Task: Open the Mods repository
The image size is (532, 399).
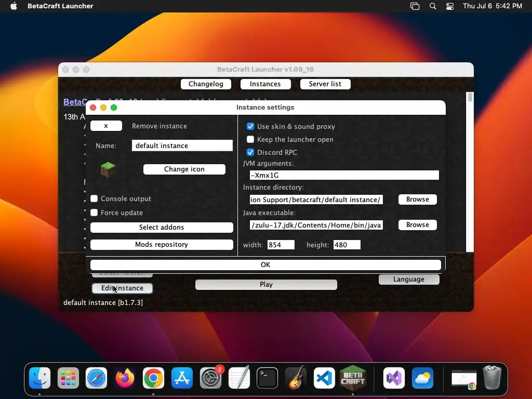Action: [162, 245]
